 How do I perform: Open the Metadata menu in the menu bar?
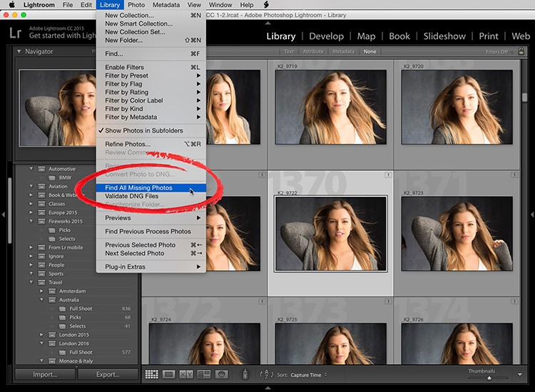pyautogui.click(x=166, y=5)
